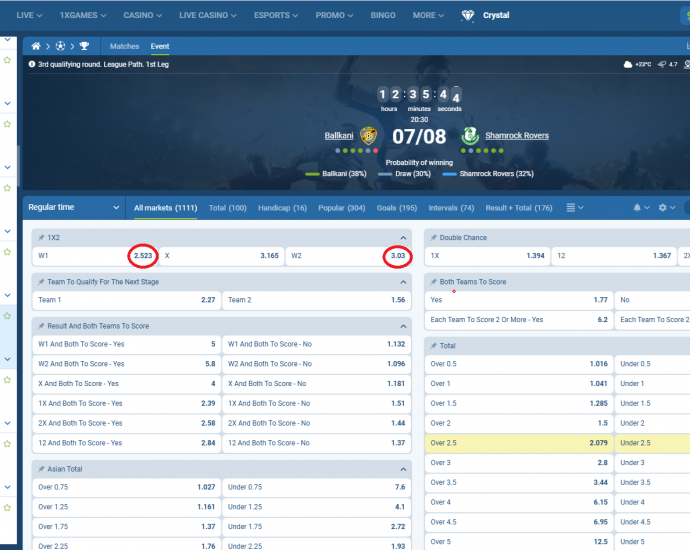The image size is (690, 550).
Task: Collapse the Asian Total section
Action: click(403, 469)
